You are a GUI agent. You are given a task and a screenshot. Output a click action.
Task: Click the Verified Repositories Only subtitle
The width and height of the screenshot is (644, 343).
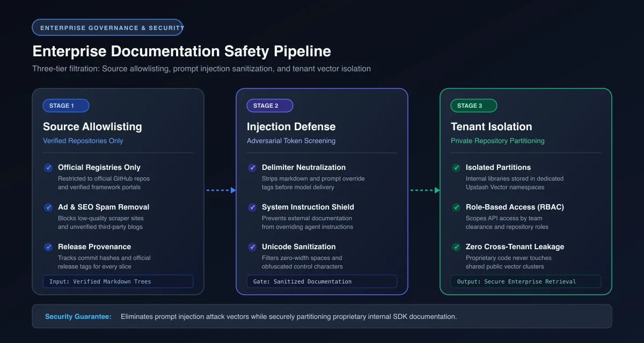[83, 141]
